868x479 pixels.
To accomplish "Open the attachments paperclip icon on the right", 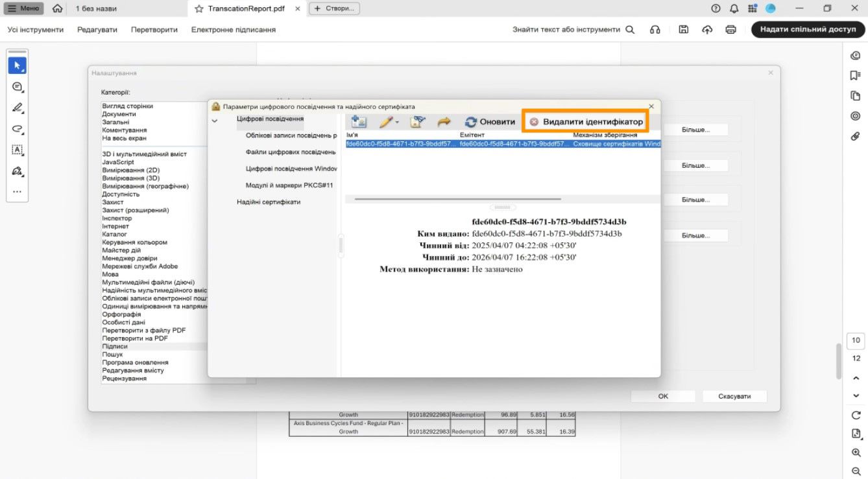I will click(x=854, y=136).
